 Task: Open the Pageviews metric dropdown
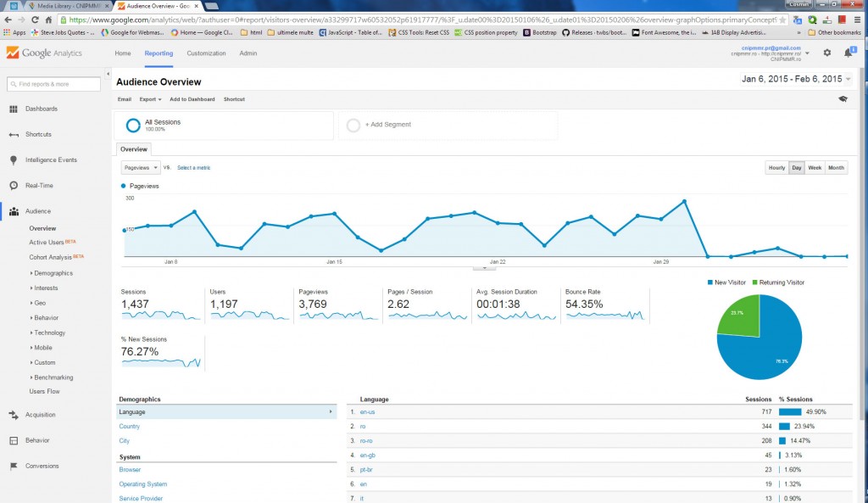point(140,168)
